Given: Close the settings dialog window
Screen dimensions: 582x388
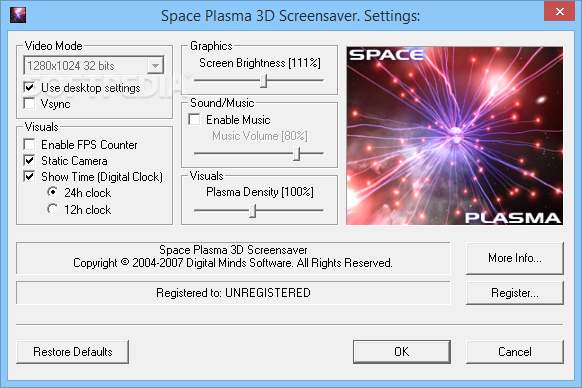Looking at the screenshot, I should tap(559, 12).
